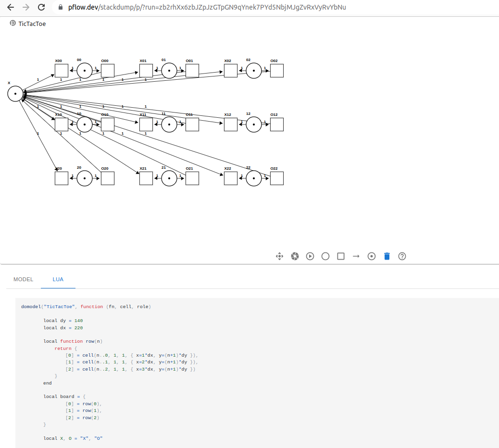Fire transition X21 square
This screenshot has height=448, width=499.
pos(146,178)
